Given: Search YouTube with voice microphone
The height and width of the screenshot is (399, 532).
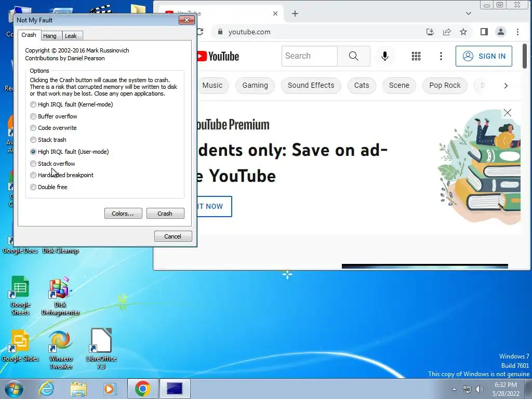Looking at the screenshot, I should [x=385, y=56].
